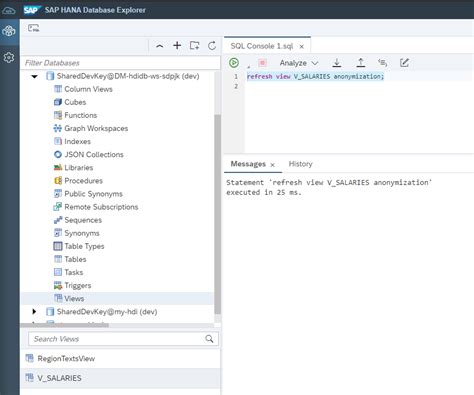Expand the SharedDevKey@my-hdi database node
This screenshot has width=474, height=395.
(34, 312)
